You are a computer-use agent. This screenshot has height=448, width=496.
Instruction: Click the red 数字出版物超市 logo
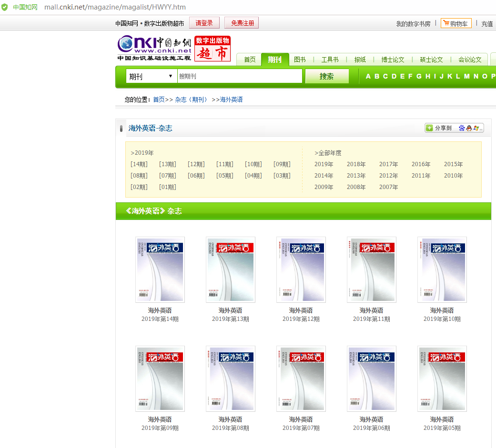tap(212, 49)
